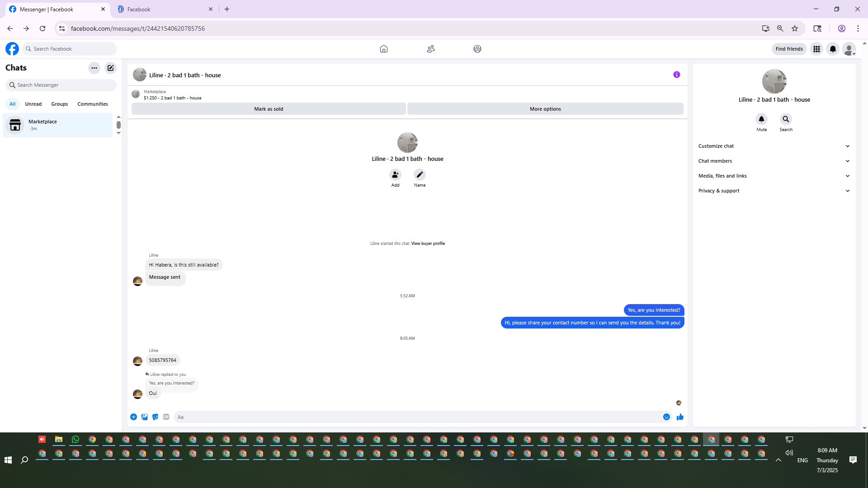Expand the Chat members section
The height and width of the screenshot is (488, 868).
[x=774, y=161]
